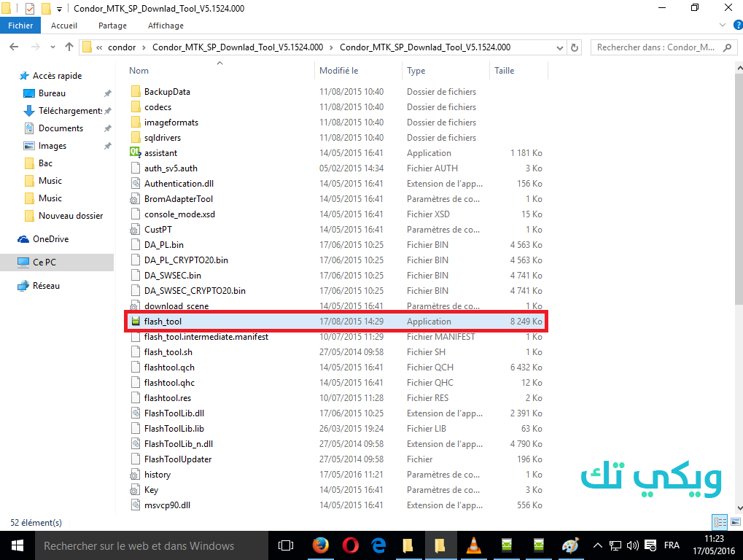
Task: Expand hidden breadcrumb path chevrons
Action: tap(99, 47)
